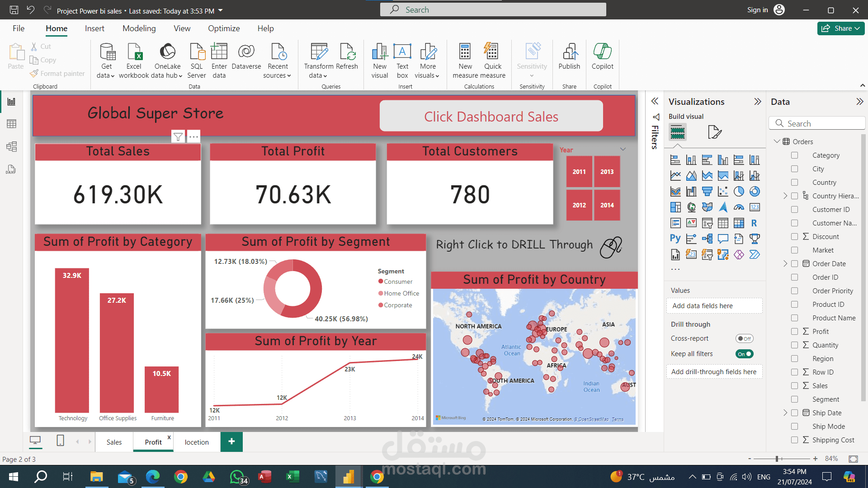Screen dimensions: 868x488
Task: Open the Copilot ribbon icon
Action: [602, 53]
